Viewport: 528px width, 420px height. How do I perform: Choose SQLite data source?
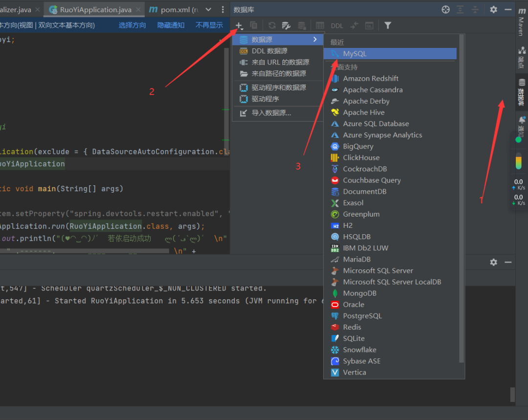pos(391,338)
